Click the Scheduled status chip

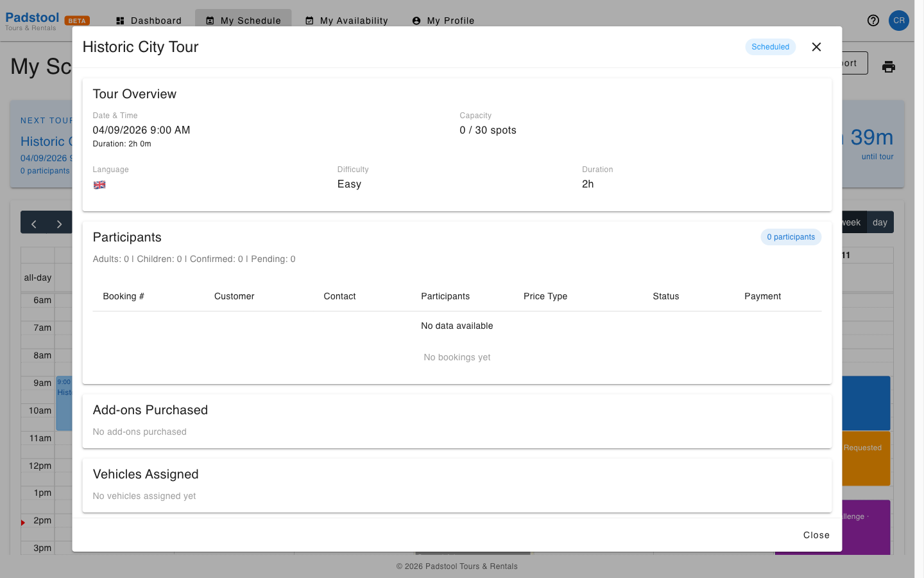click(770, 47)
